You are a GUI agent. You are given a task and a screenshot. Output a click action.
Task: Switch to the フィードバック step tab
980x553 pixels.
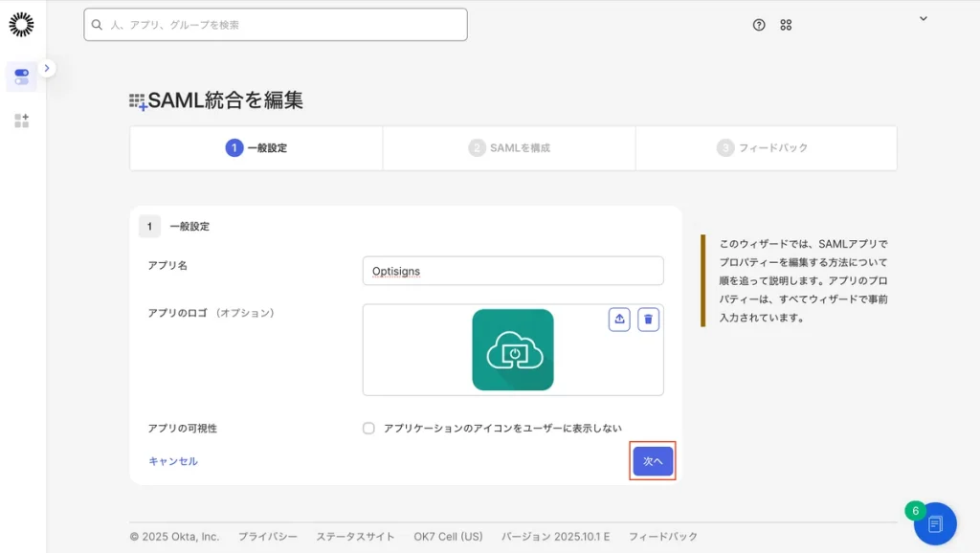point(763,148)
